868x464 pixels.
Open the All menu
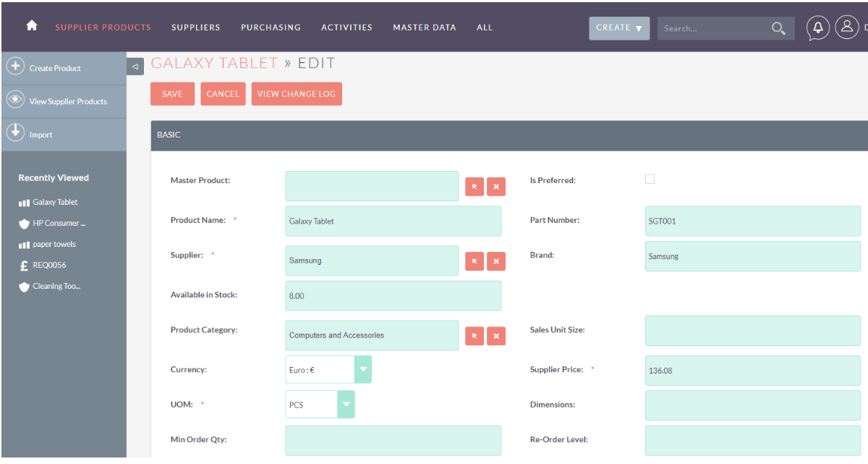[x=485, y=28]
